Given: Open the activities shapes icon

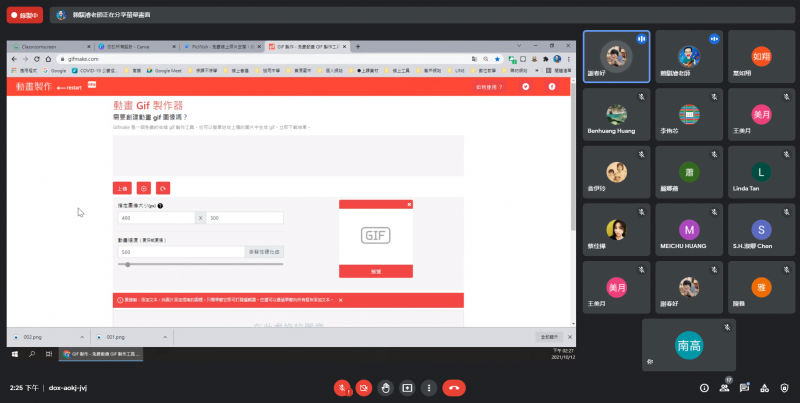Looking at the screenshot, I should [764, 388].
